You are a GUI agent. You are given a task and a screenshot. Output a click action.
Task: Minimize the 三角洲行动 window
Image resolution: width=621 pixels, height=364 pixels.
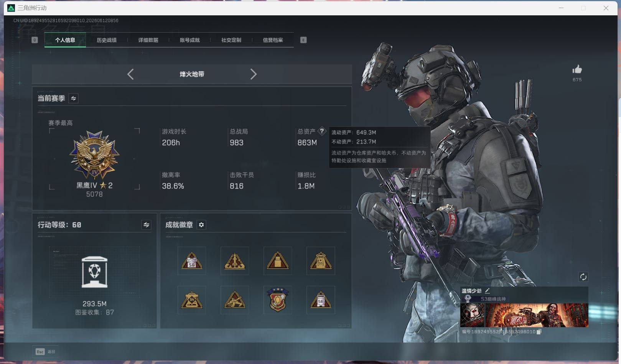click(561, 8)
